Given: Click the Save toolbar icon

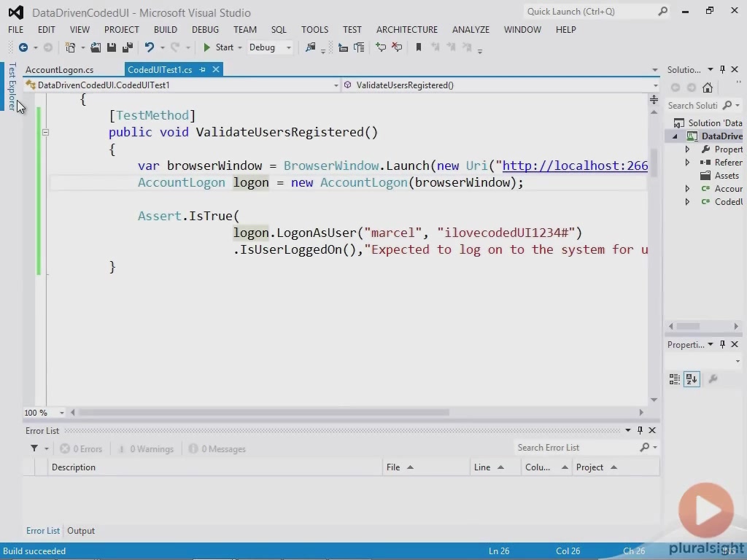Looking at the screenshot, I should [112, 47].
